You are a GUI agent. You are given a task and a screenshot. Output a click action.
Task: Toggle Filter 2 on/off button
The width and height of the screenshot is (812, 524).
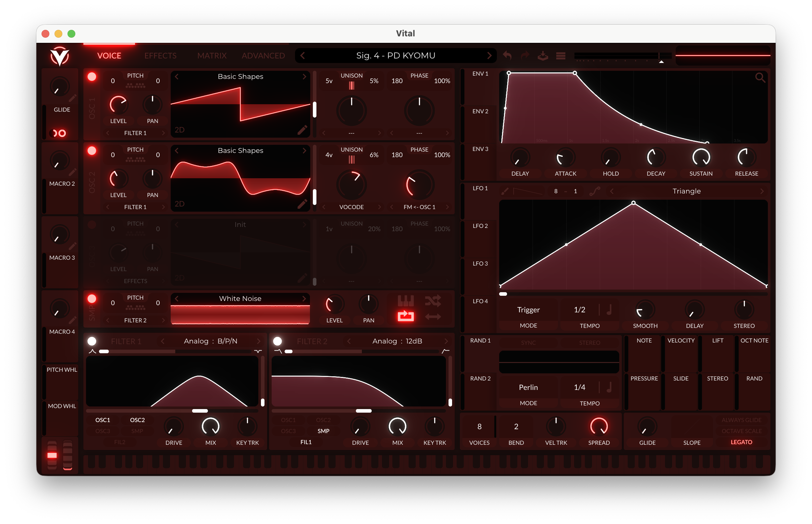[277, 341]
